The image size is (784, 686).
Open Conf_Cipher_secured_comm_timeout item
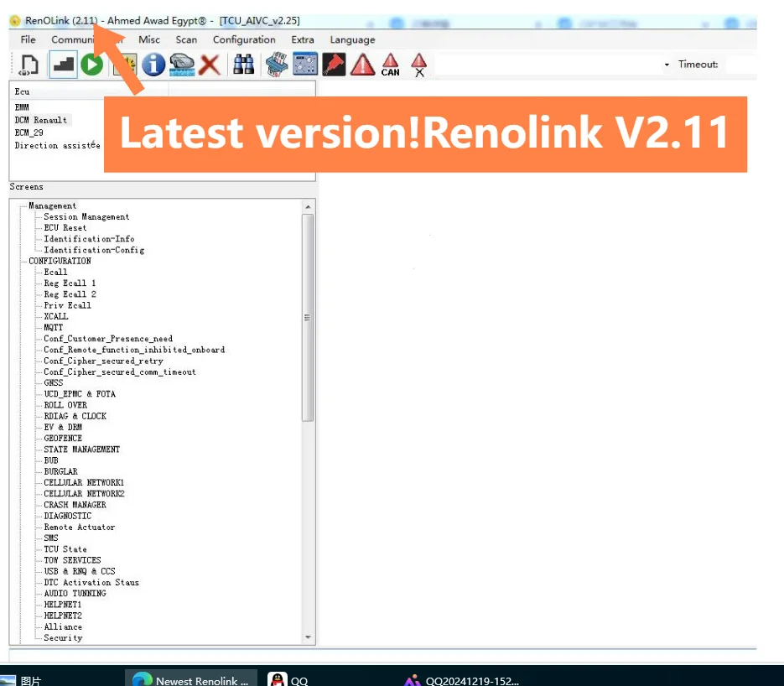coord(120,372)
